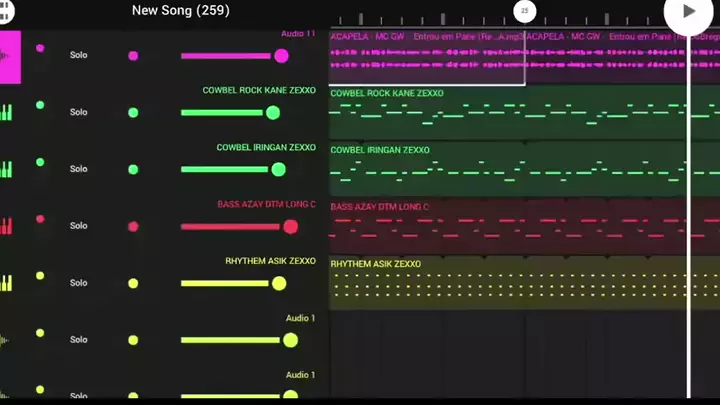Open COWBEL ROCK KANE ZEXXO instrument icon

click(x=7, y=112)
